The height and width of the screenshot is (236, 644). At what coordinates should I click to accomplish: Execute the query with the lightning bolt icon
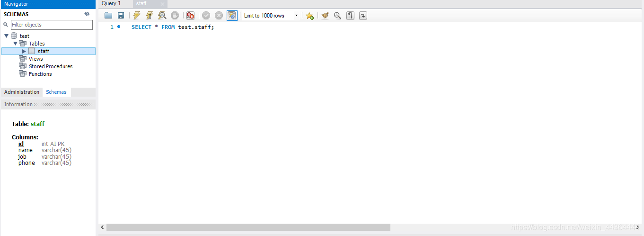(x=137, y=16)
